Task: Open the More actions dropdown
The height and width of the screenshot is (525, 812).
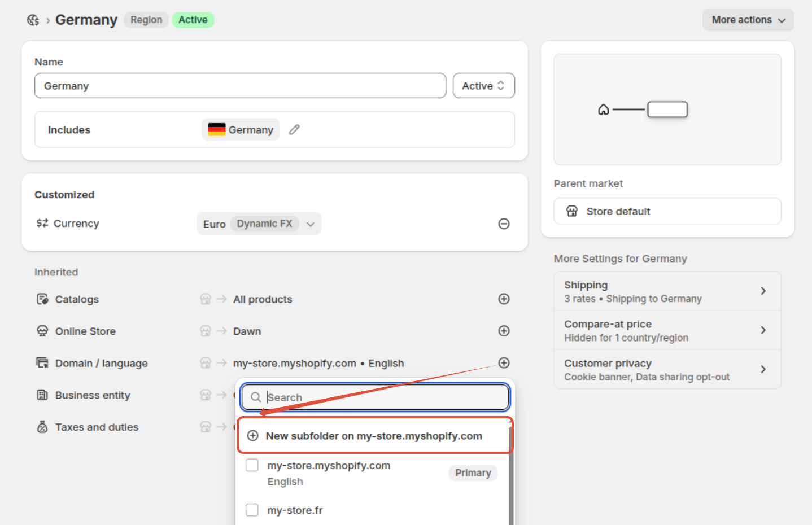Action: pyautogui.click(x=748, y=20)
